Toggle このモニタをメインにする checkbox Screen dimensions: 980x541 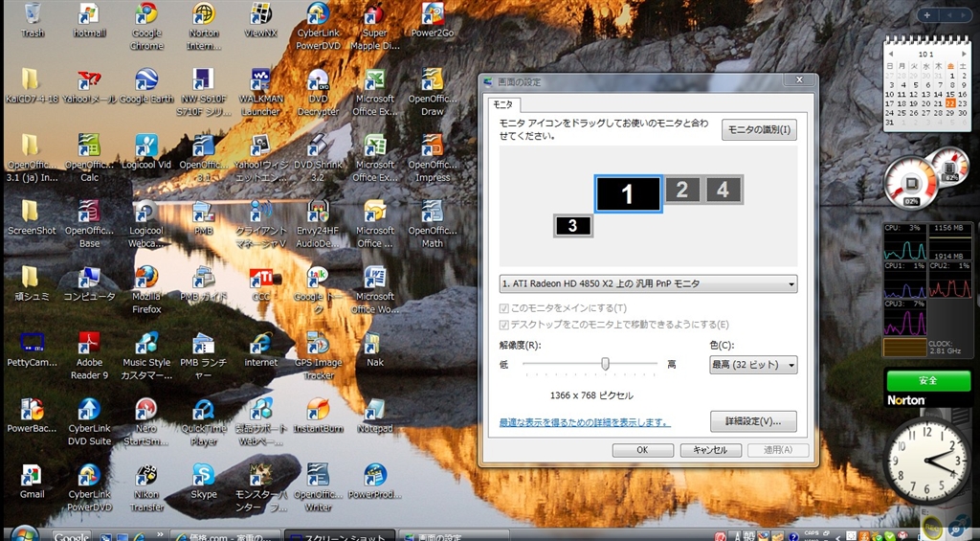[x=503, y=308]
